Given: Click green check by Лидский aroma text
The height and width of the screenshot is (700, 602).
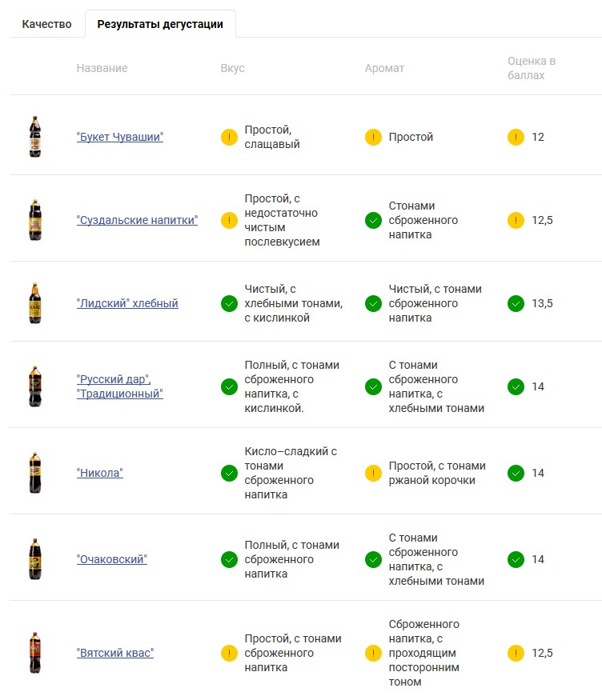Looking at the screenshot, I should click(373, 303).
